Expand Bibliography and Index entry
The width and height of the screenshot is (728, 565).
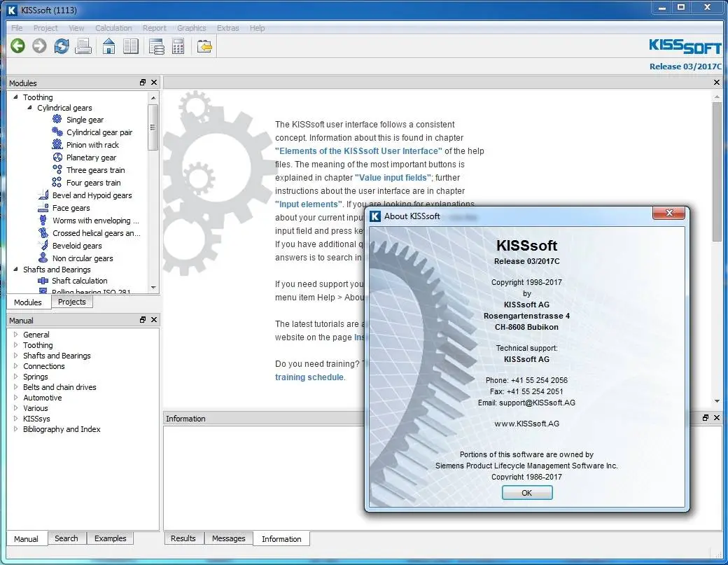(16, 429)
